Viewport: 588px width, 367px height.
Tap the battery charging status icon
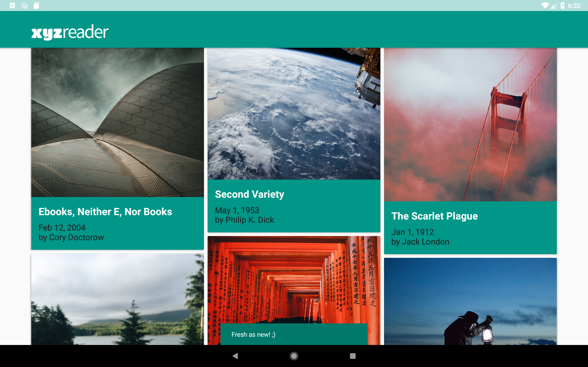pos(562,6)
